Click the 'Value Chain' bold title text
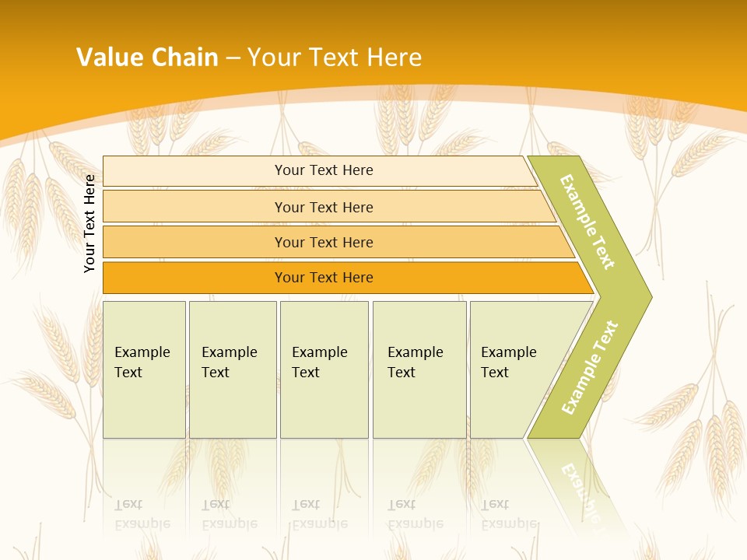747x560 pixels. tap(147, 57)
